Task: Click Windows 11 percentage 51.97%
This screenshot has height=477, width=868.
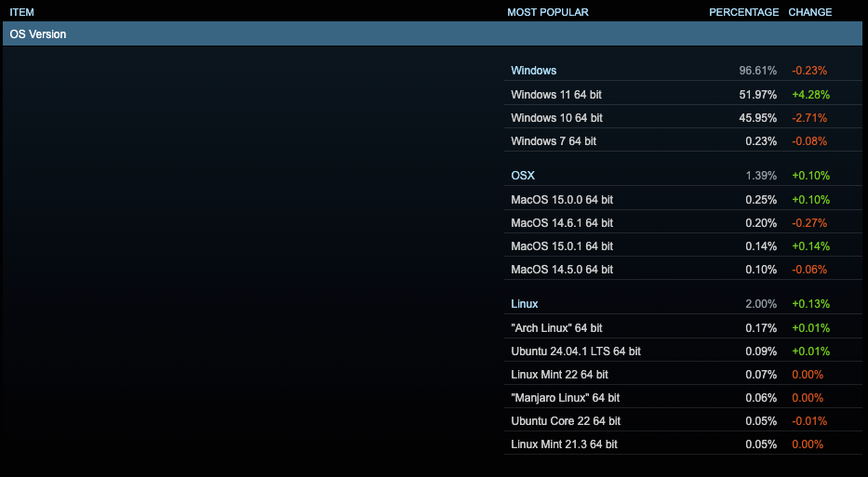Action: coord(758,95)
